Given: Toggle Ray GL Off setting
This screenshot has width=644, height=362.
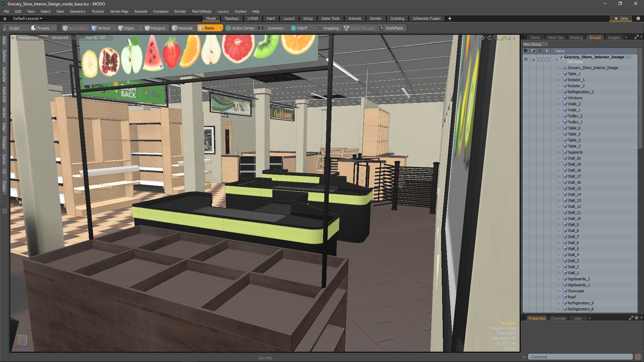Looking at the screenshot, I should (95, 38).
